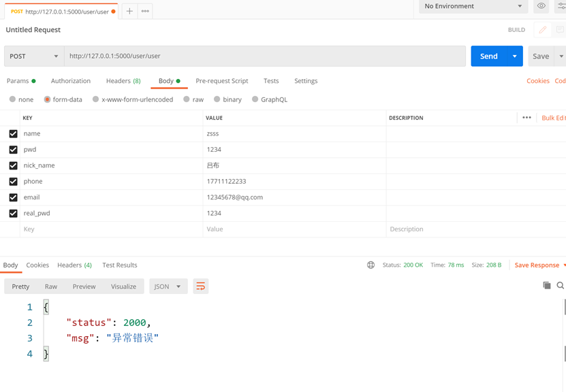Switch response view to Pretty
The width and height of the screenshot is (566, 392).
[20, 287]
